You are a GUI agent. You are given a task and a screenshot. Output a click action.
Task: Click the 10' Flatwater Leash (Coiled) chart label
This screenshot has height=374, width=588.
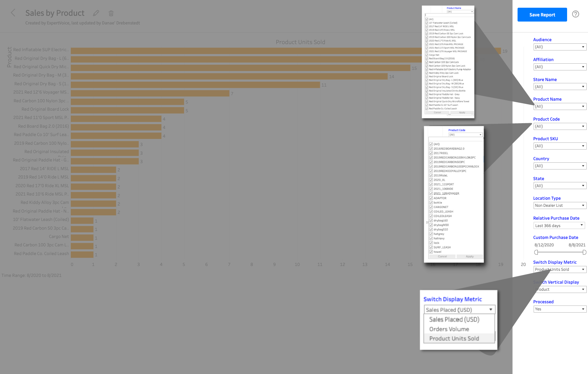(41, 219)
